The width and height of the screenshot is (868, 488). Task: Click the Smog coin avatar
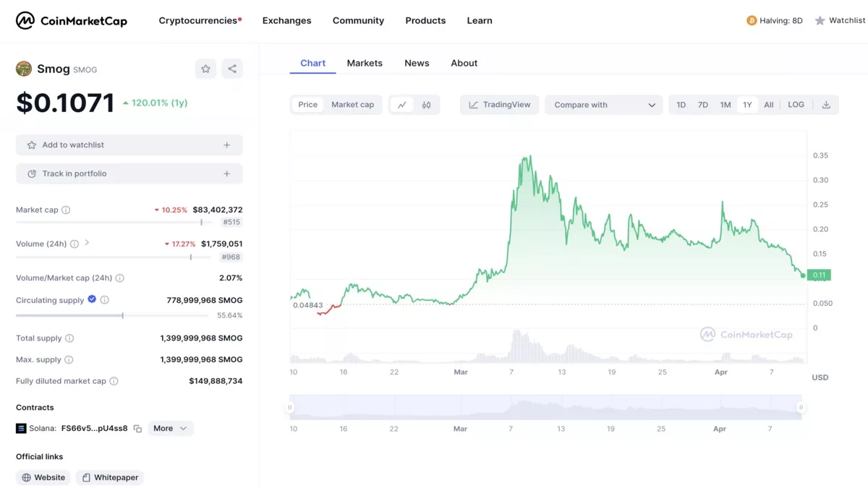[x=24, y=69]
